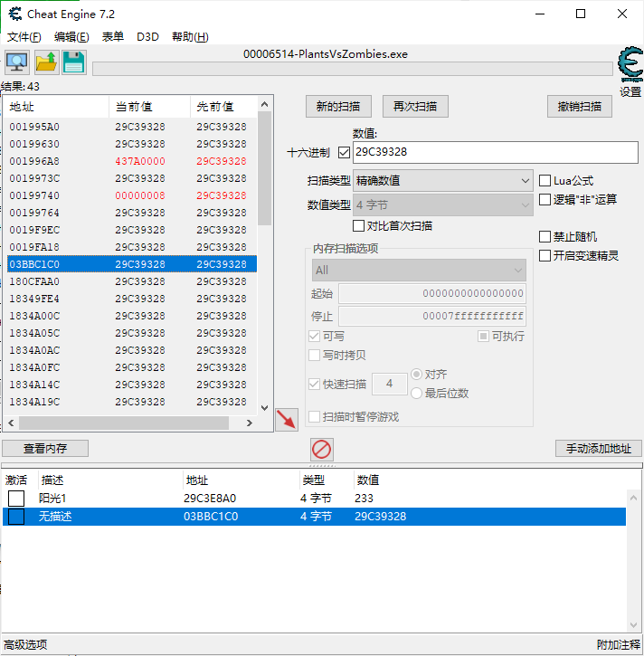The width and height of the screenshot is (644, 656).
Task: Click the 当前值 column header
Action: 150,107
